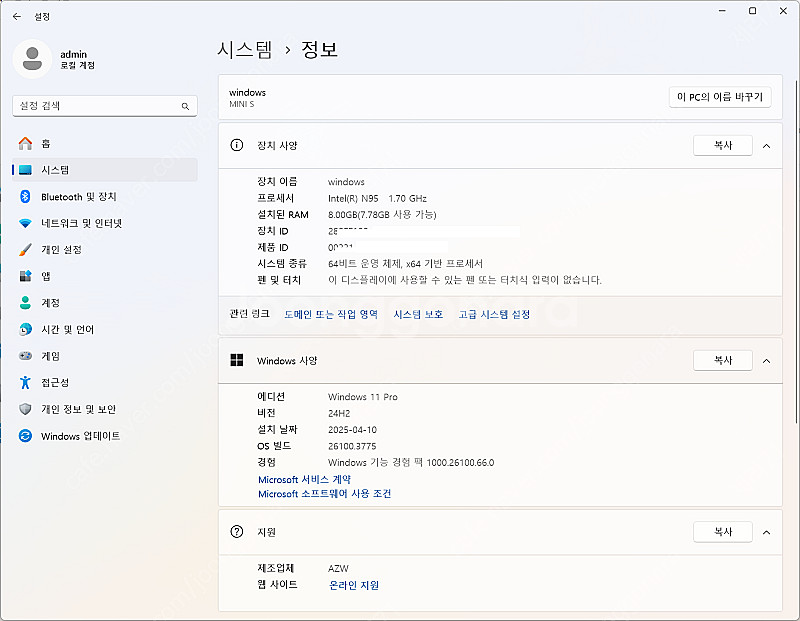
Task: Open Bluetooth 및 장치 settings
Action: 105,196
